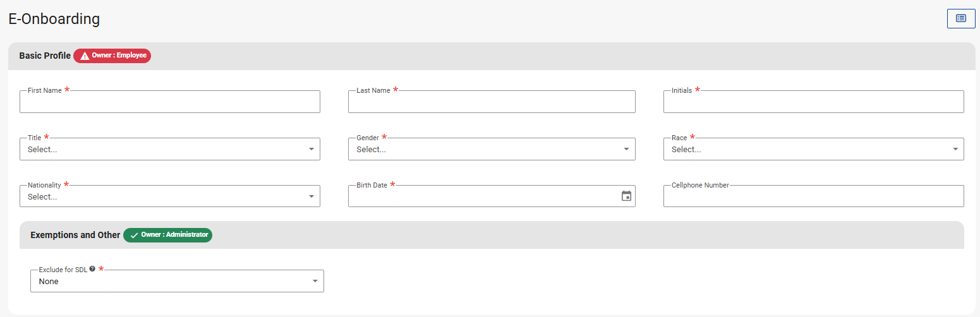Focus the Last Name text field
Screen dimensions: 980x317
point(491,102)
